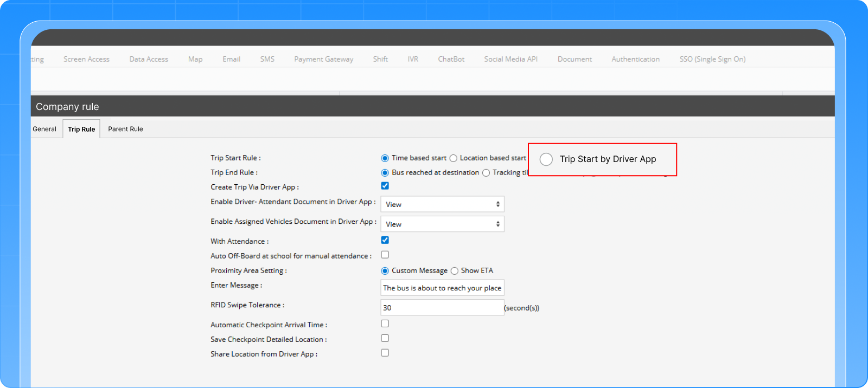
Task: Open Driver-Attendant Document dropdown
Action: 442,204
